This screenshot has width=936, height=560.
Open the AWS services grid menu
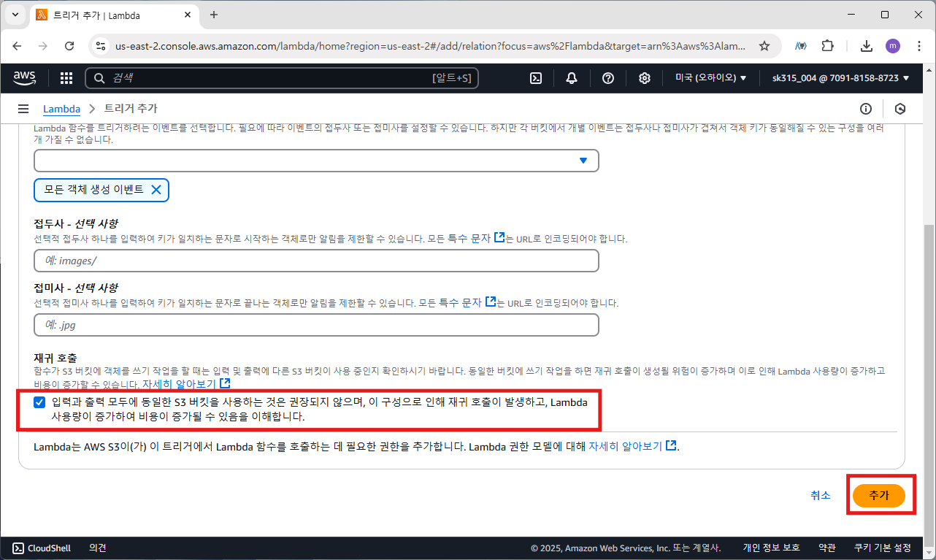(66, 78)
